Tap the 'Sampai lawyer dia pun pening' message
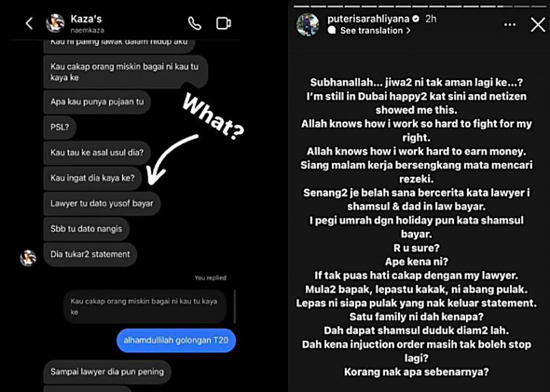 pos(107,372)
